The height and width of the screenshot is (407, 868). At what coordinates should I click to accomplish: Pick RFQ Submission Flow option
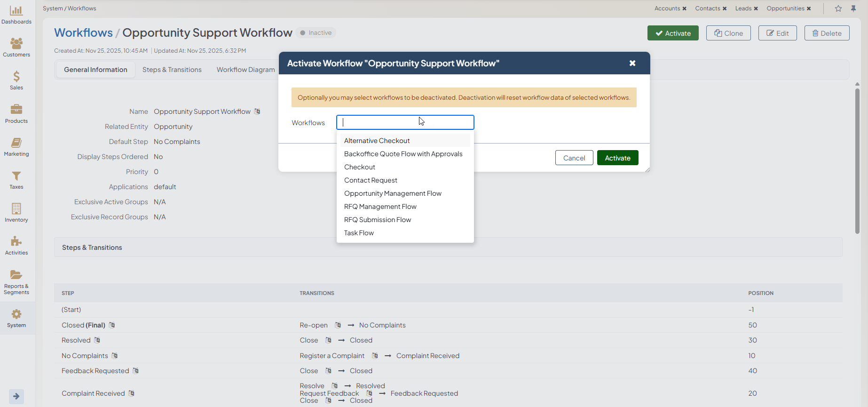click(x=377, y=220)
